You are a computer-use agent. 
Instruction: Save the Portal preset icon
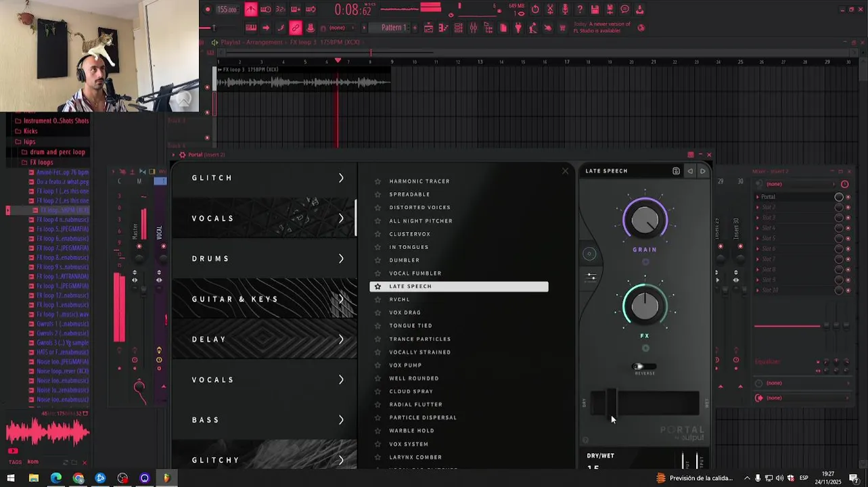click(x=676, y=171)
